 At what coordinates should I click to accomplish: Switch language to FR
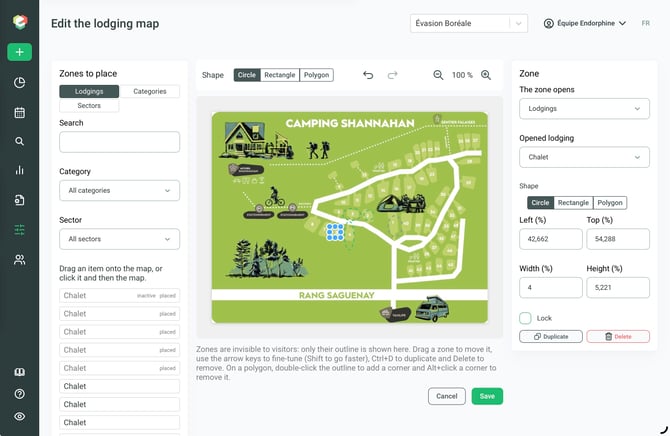coord(645,24)
